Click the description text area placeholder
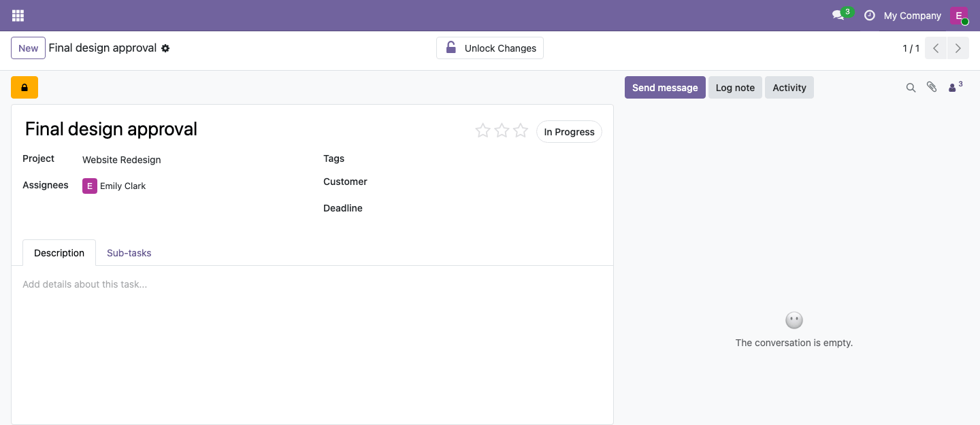The height and width of the screenshot is (425, 980). point(84,284)
